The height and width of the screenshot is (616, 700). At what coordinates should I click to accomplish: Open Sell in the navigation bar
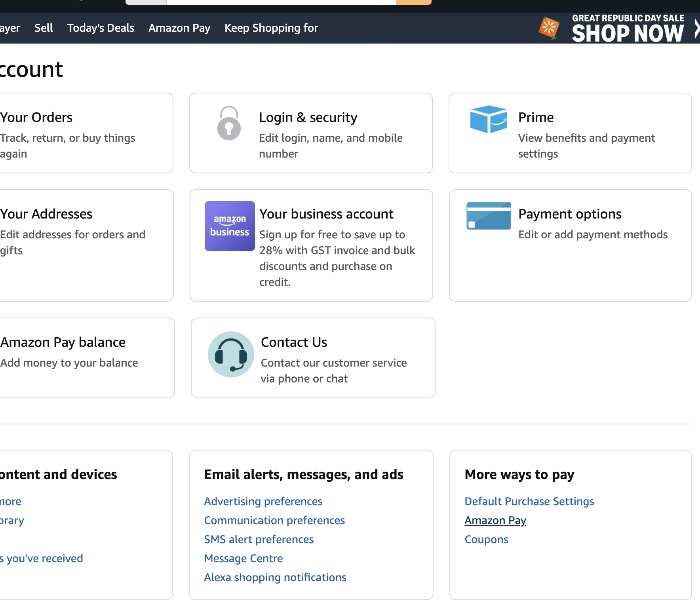pos(44,28)
